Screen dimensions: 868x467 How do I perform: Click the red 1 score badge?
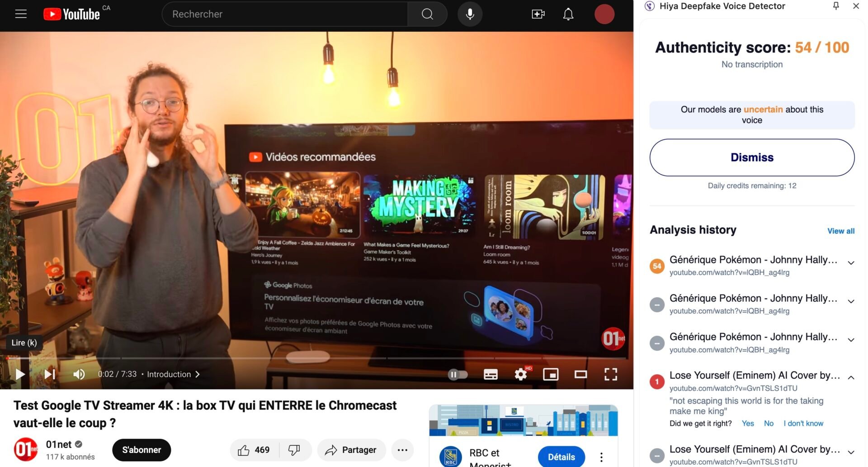pyautogui.click(x=657, y=381)
